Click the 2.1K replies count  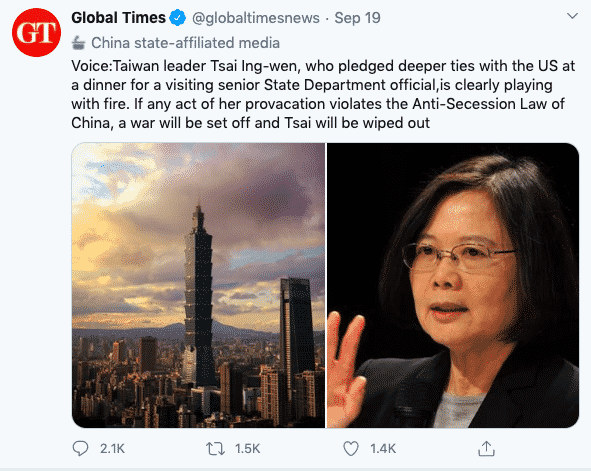pos(112,449)
